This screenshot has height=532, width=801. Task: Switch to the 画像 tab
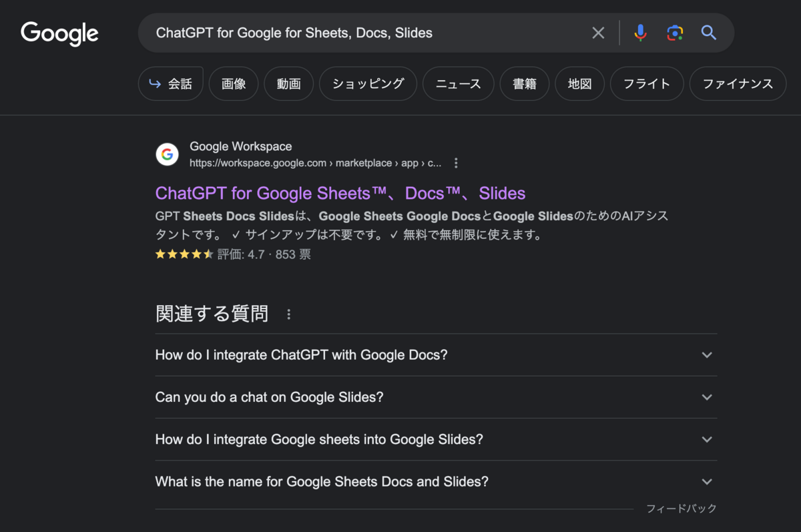234,83
